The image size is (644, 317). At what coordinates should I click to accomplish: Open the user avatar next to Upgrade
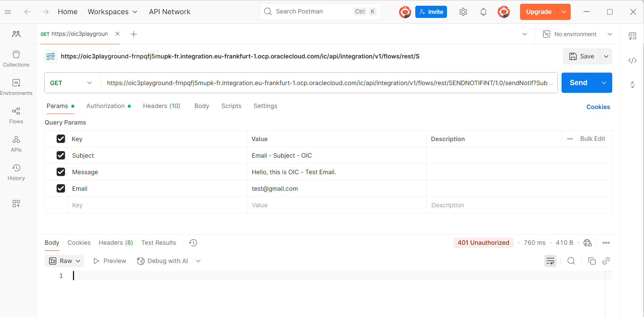(x=504, y=12)
